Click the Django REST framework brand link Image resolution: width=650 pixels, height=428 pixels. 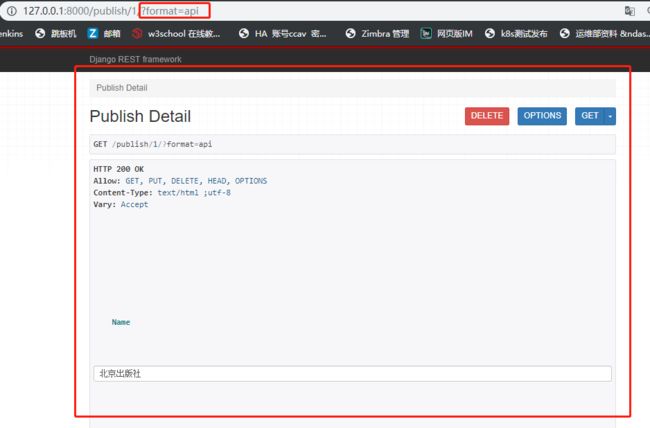click(x=136, y=59)
